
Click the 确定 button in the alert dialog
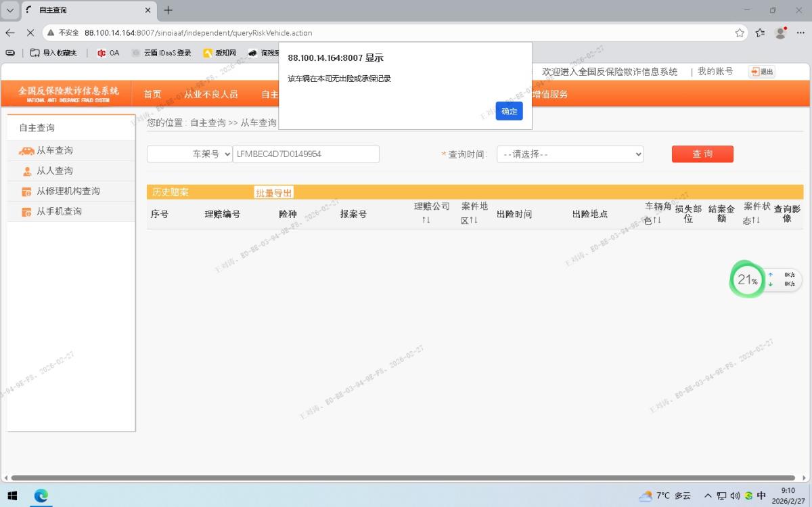pyautogui.click(x=509, y=111)
